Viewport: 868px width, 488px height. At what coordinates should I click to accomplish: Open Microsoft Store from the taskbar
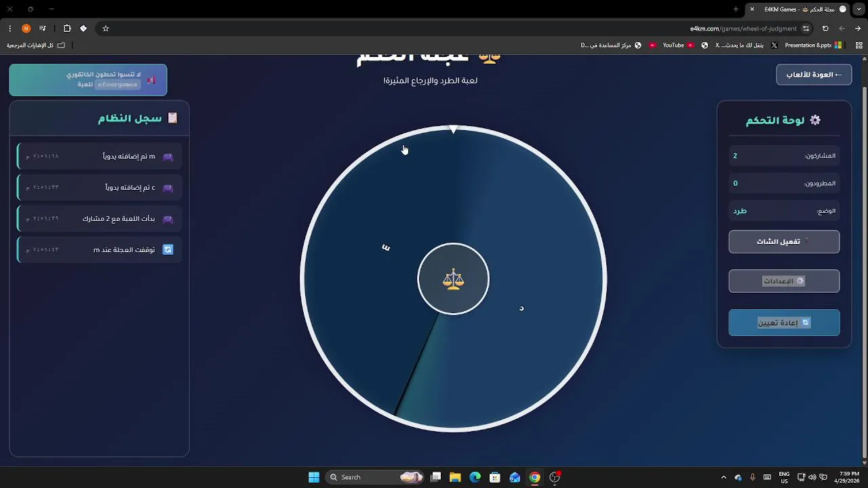pyautogui.click(x=495, y=477)
